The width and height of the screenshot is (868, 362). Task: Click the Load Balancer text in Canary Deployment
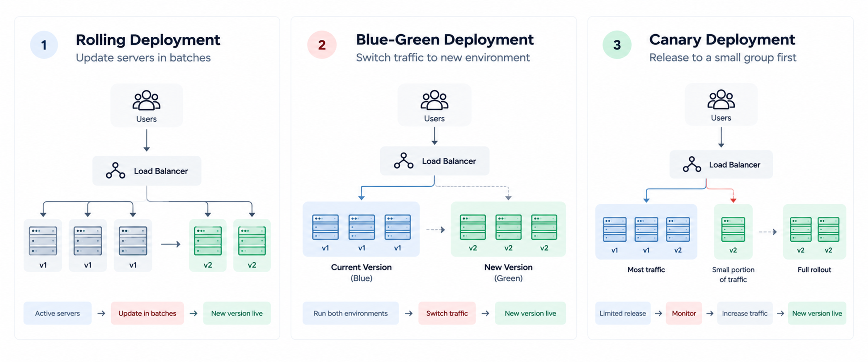[x=735, y=165]
